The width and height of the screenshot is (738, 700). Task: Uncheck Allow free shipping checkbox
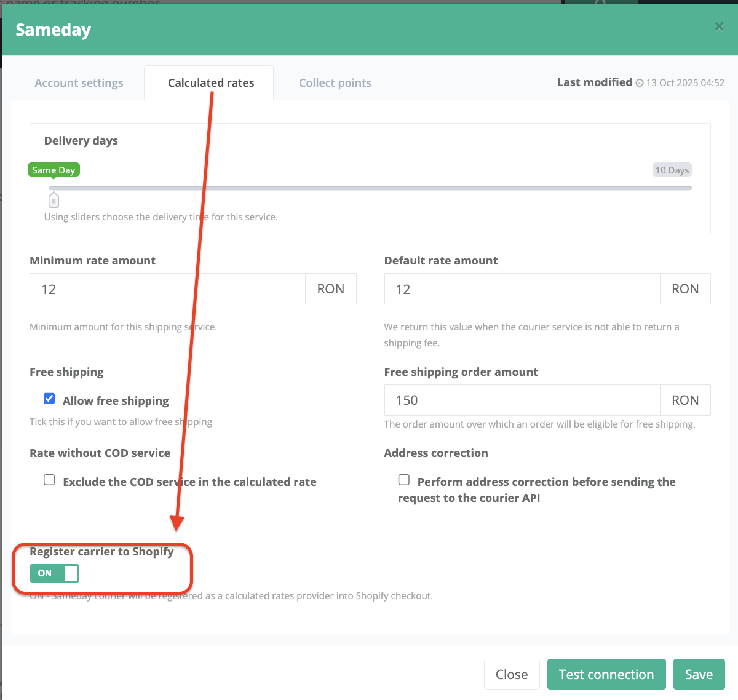pos(49,399)
